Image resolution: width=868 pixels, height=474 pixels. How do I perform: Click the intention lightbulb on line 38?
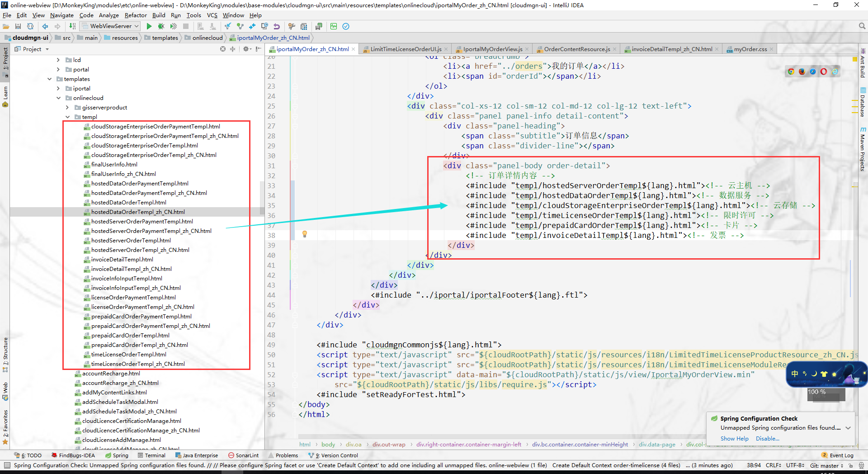[x=305, y=234]
